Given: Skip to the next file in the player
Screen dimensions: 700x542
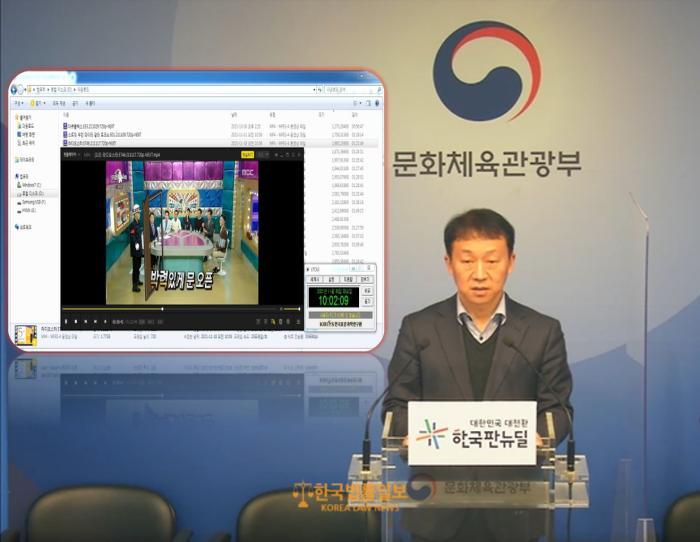Looking at the screenshot, I should (95, 321).
